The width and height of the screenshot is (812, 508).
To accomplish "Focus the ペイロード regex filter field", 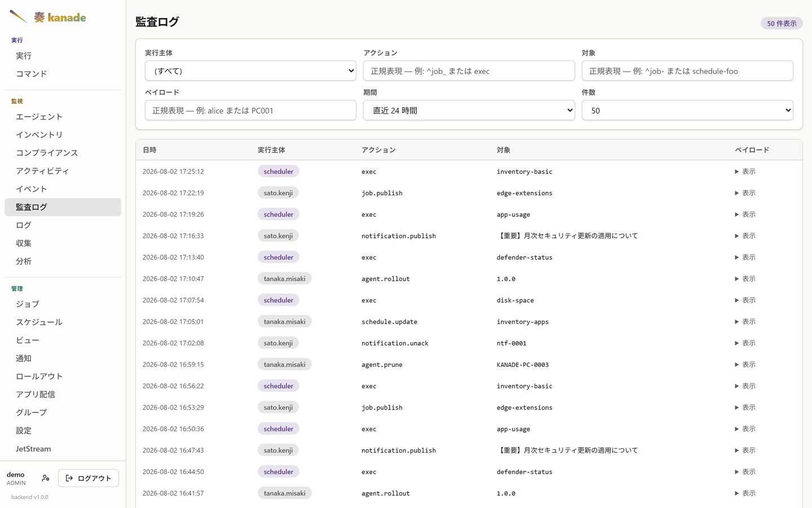I will point(250,110).
